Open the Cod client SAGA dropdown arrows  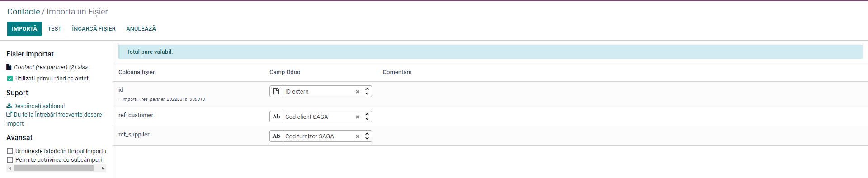[x=367, y=117]
